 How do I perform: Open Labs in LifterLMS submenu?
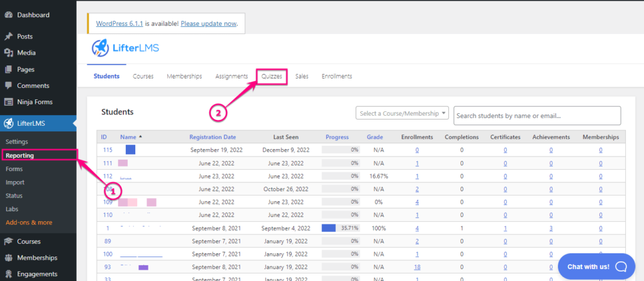click(x=12, y=209)
